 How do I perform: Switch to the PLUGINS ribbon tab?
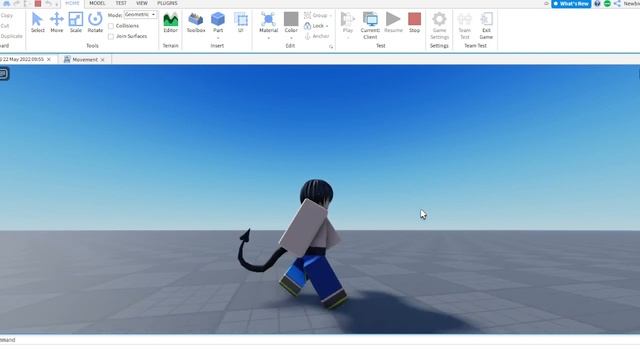coord(167,3)
